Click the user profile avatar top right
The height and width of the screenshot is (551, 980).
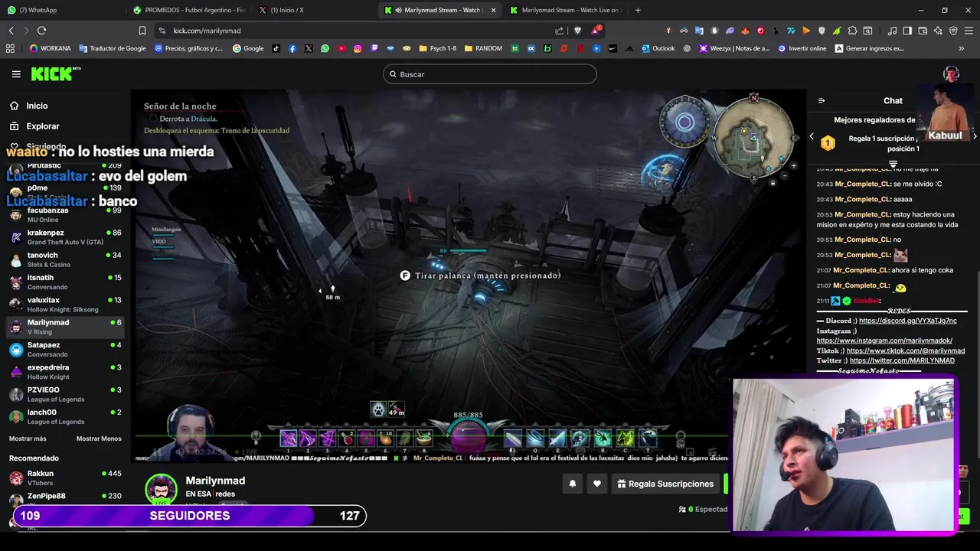(x=951, y=74)
